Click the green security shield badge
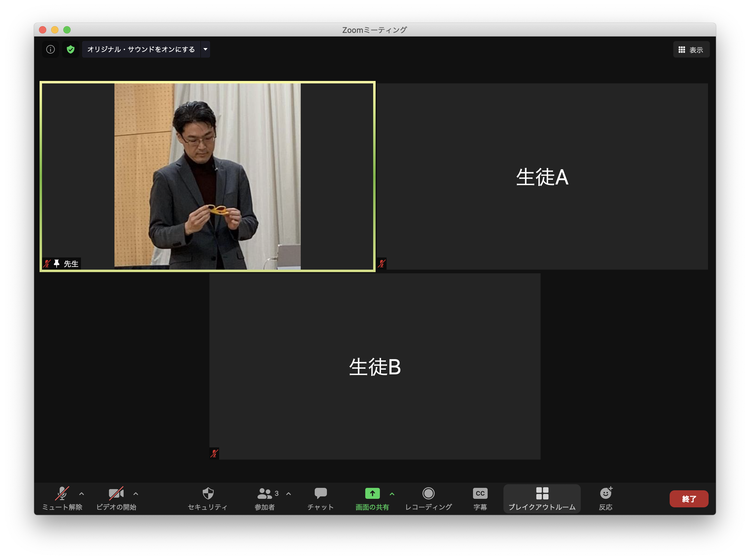This screenshot has height=560, width=750. [x=71, y=49]
